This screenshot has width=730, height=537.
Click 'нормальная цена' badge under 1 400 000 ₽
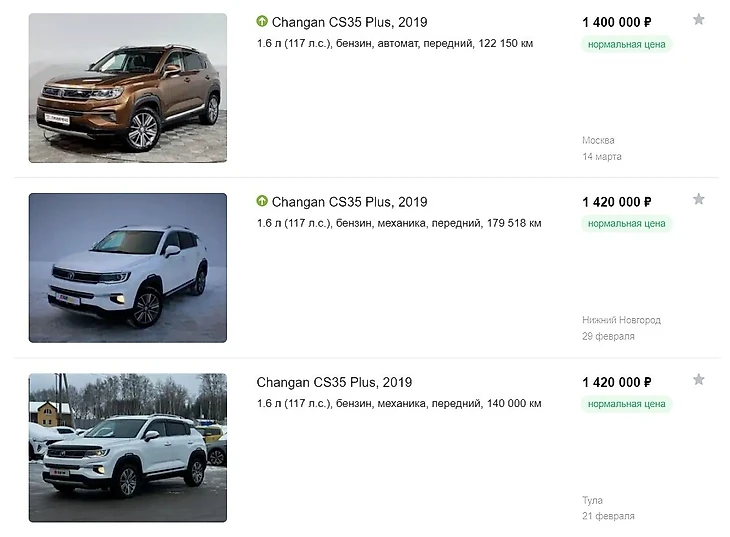pyautogui.click(x=626, y=44)
